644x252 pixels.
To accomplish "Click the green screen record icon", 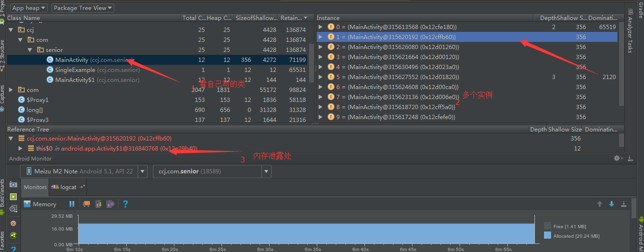I will pyautogui.click(x=13, y=196).
